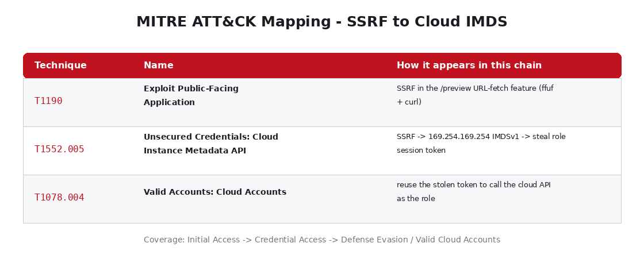Select the 'How it appears in this chain' header
This screenshot has height=270, width=644.
tap(469, 65)
